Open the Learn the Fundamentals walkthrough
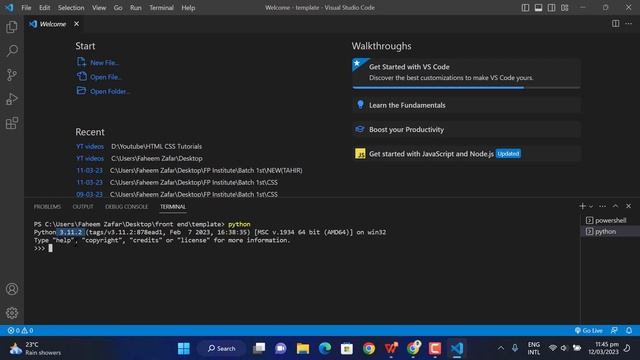 pos(466,105)
